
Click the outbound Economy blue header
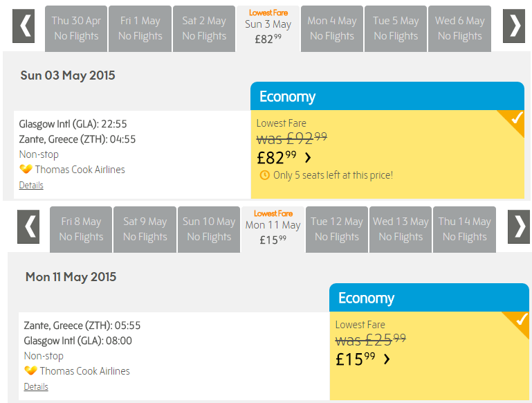pyautogui.click(x=387, y=96)
